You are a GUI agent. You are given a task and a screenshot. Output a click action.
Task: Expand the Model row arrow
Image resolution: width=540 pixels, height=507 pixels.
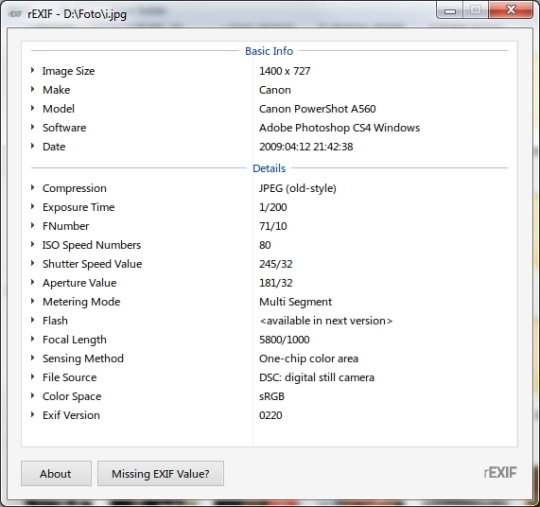[32, 108]
